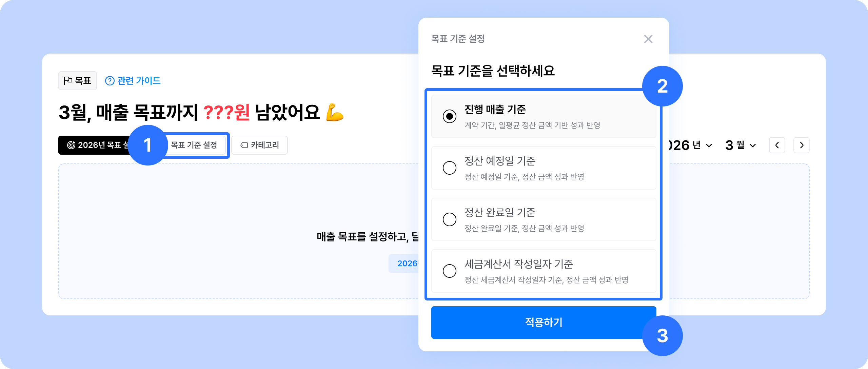The width and height of the screenshot is (868, 369).
Task: Select the 정산 예정일 기준 radio option
Action: [450, 168]
